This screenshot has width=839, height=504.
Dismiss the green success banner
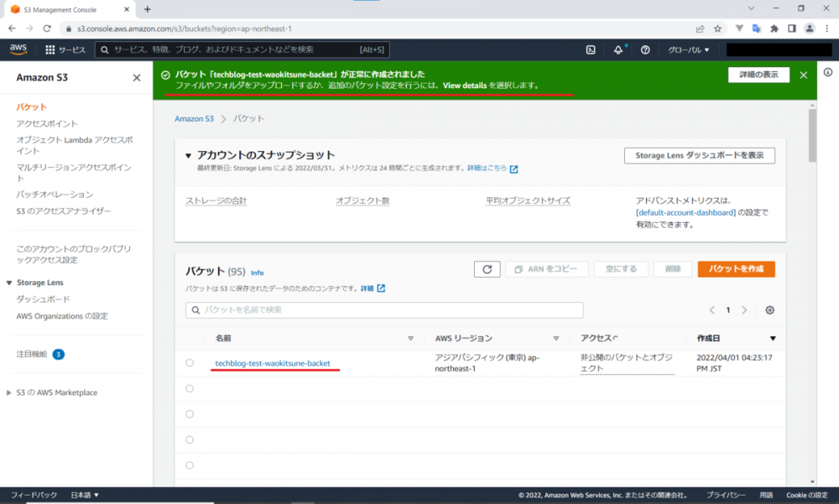[x=803, y=75]
